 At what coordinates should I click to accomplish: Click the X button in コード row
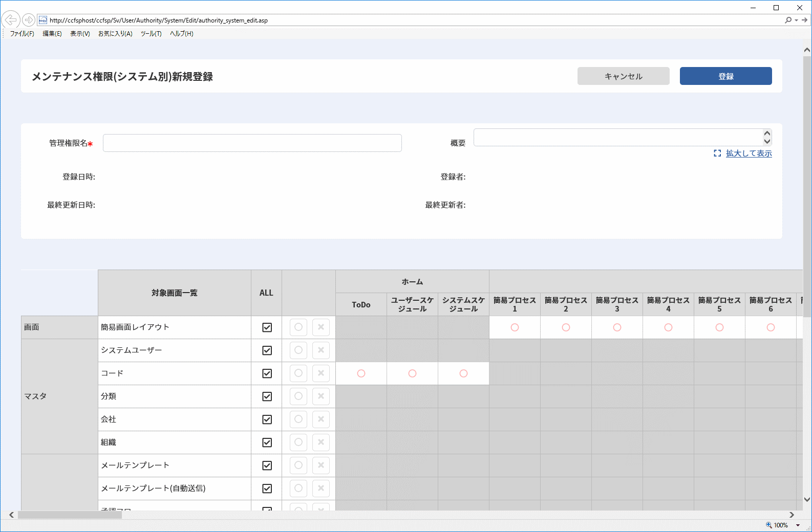pos(321,373)
